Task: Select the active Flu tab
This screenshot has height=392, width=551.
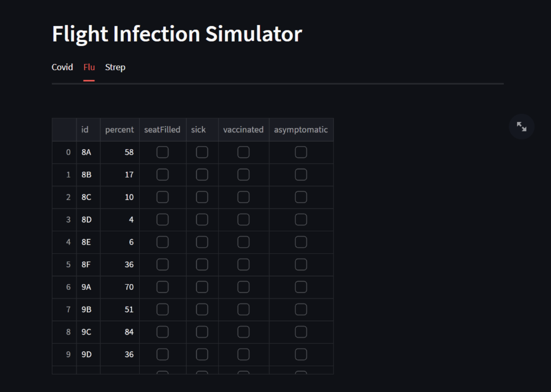Action: pyautogui.click(x=89, y=67)
